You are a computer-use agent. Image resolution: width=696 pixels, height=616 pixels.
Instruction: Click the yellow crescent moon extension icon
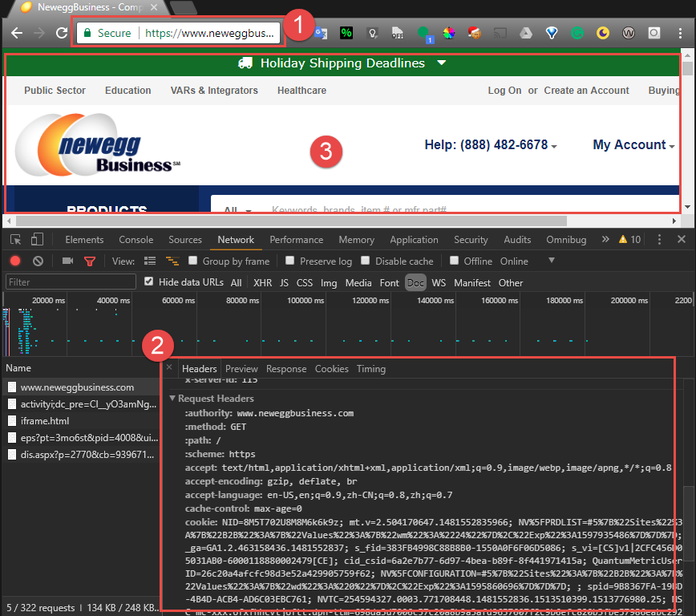click(x=603, y=33)
